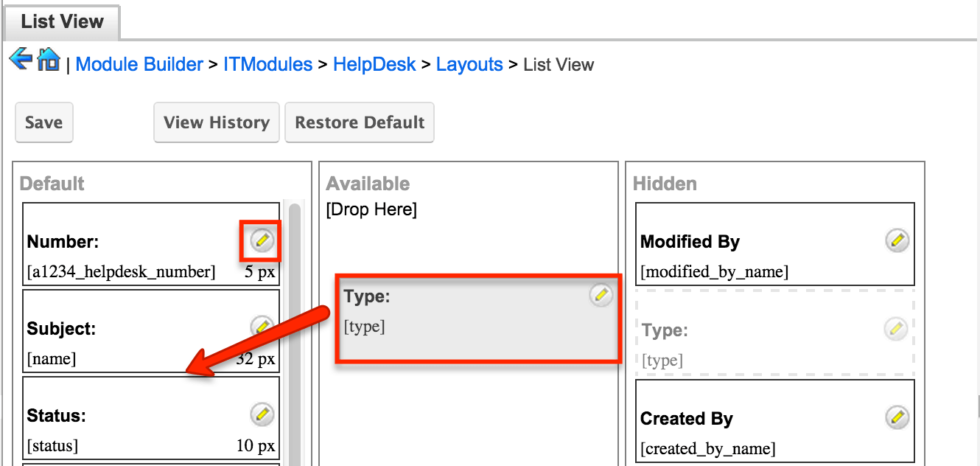Restore Default layout settings

coord(360,122)
